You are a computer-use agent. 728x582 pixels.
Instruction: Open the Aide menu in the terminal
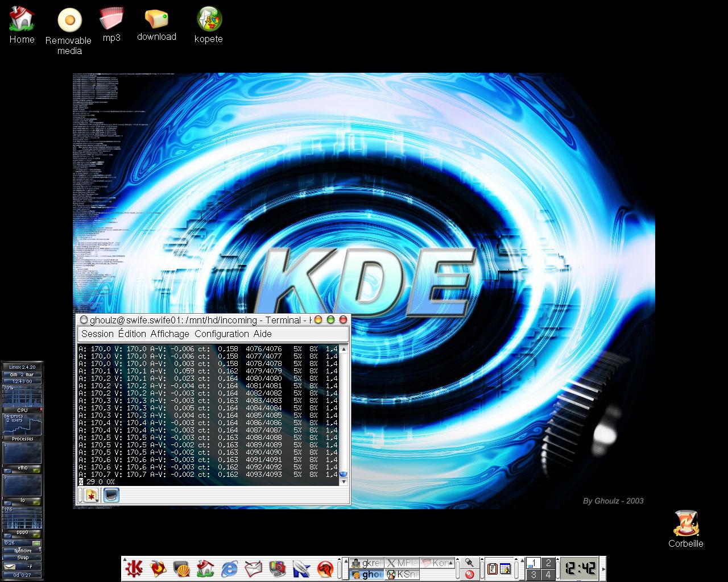[262, 334]
